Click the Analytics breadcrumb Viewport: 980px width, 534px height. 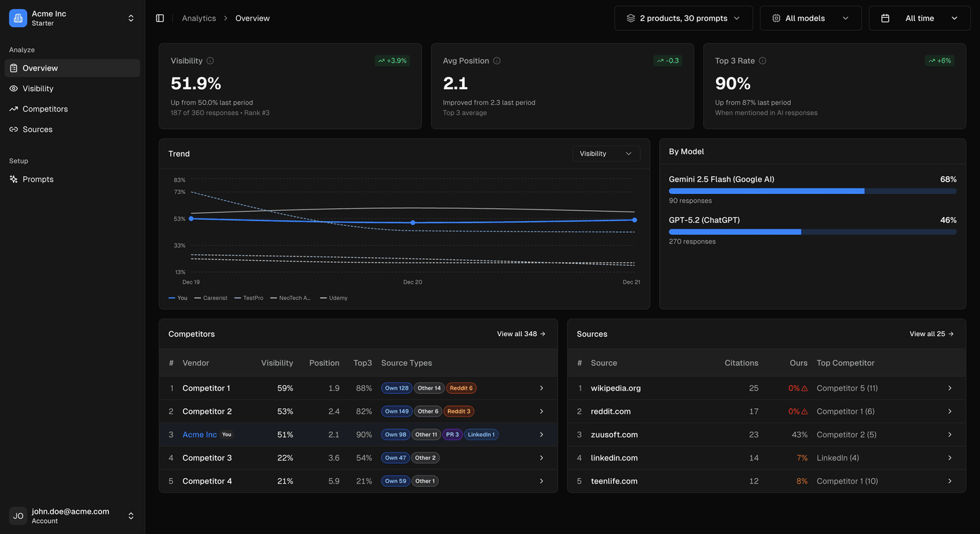click(199, 18)
